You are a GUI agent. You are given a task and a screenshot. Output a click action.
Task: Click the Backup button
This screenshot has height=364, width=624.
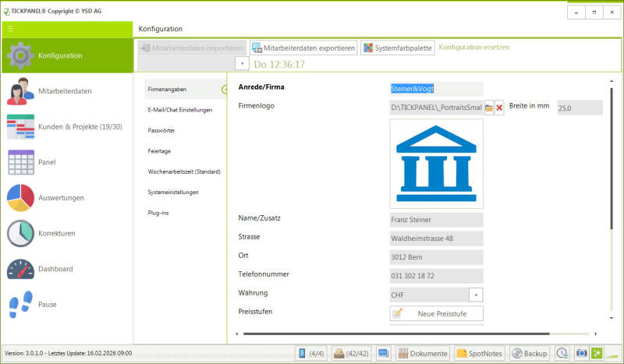(x=530, y=353)
